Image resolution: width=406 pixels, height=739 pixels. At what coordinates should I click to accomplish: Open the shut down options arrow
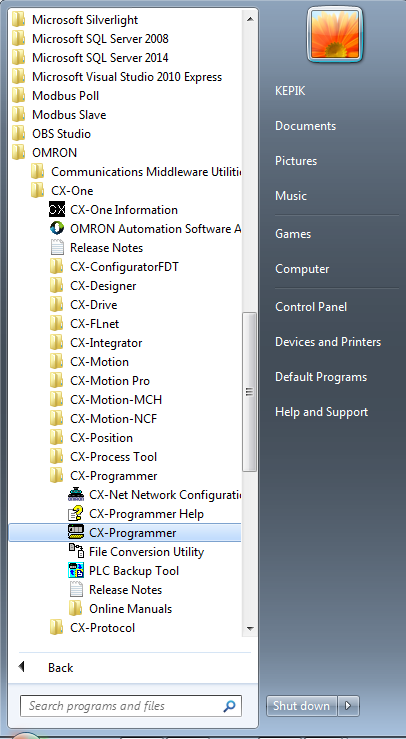tap(348, 706)
